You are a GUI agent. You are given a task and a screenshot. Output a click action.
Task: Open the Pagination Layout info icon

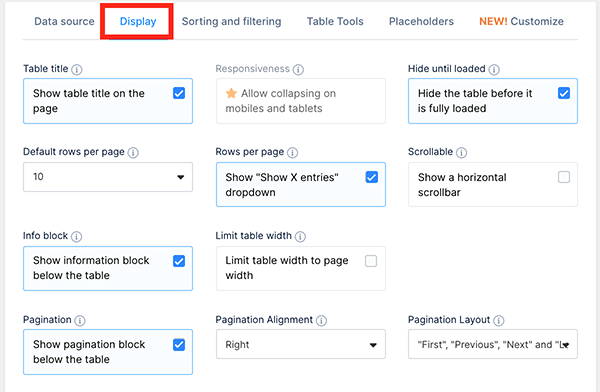[499, 320]
